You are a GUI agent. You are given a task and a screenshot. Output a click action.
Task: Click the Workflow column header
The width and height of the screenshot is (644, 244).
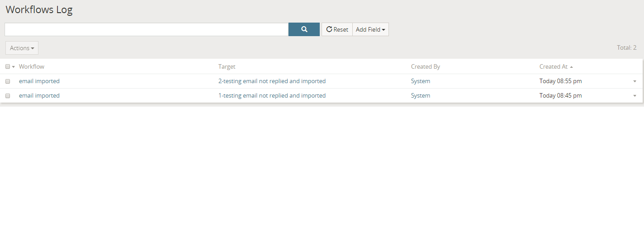[32, 66]
